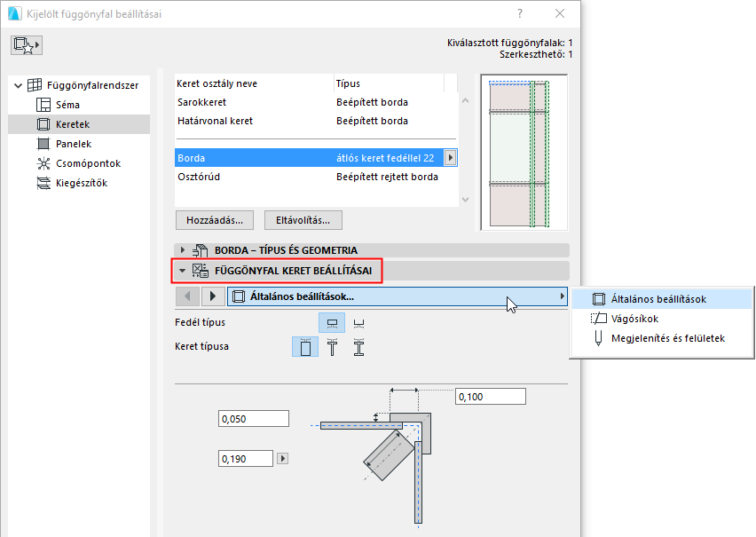Image resolution: width=756 pixels, height=537 pixels.
Task: Select the I-shaped Keret típusa profile
Action: pyautogui.click(x=358, y=345)
